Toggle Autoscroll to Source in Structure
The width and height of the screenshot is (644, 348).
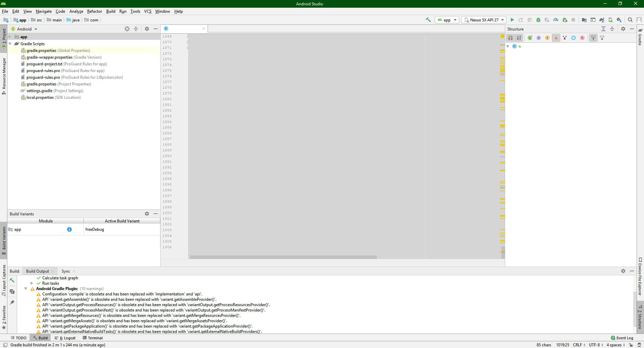(x=593, y=38)
